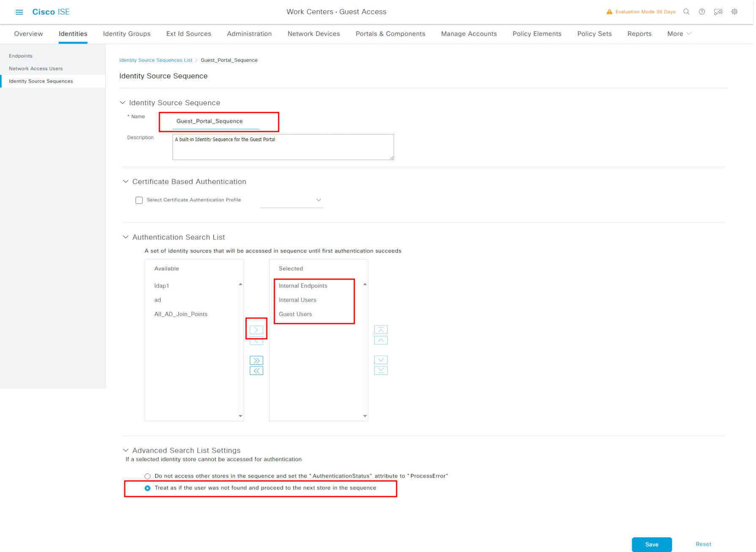This screenshot has height=552, width=756.
Task: Open Certificate Authentication Profile dropdown
Action: coord(291,200)
